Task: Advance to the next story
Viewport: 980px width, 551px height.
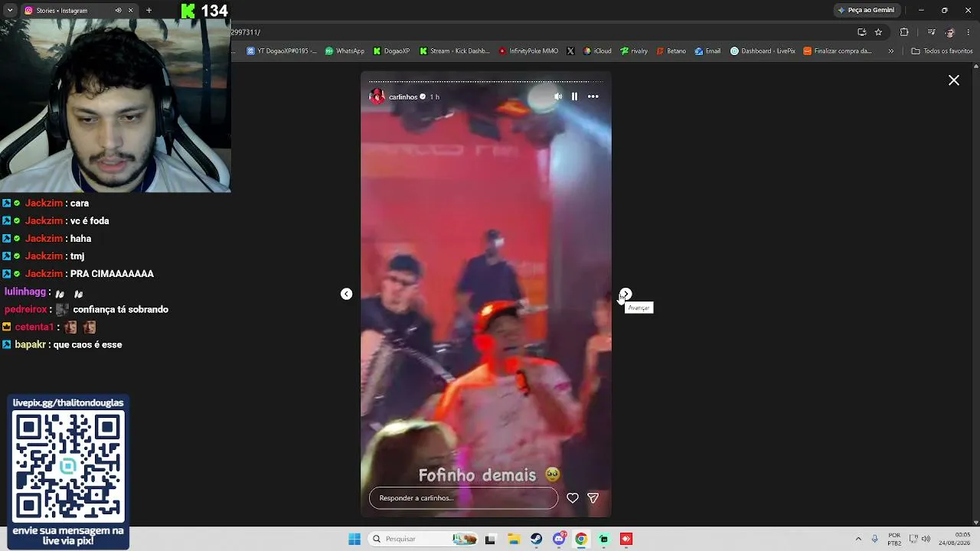Action: [x=626, y=294]
